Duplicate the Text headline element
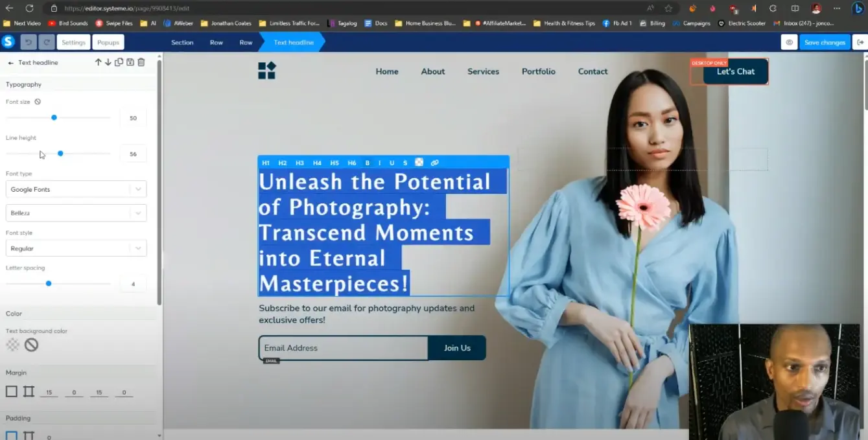Screen dimensions: 868x440 119,62
